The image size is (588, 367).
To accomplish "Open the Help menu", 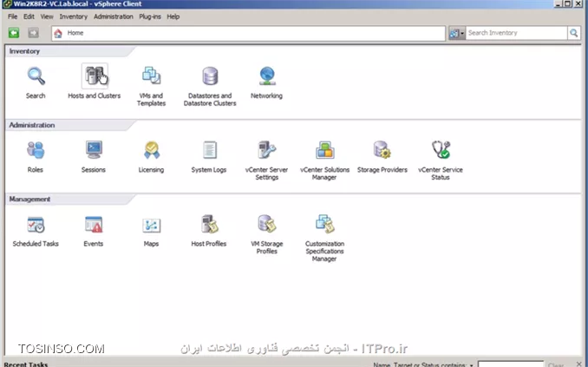I will click(x=173, y=16).
